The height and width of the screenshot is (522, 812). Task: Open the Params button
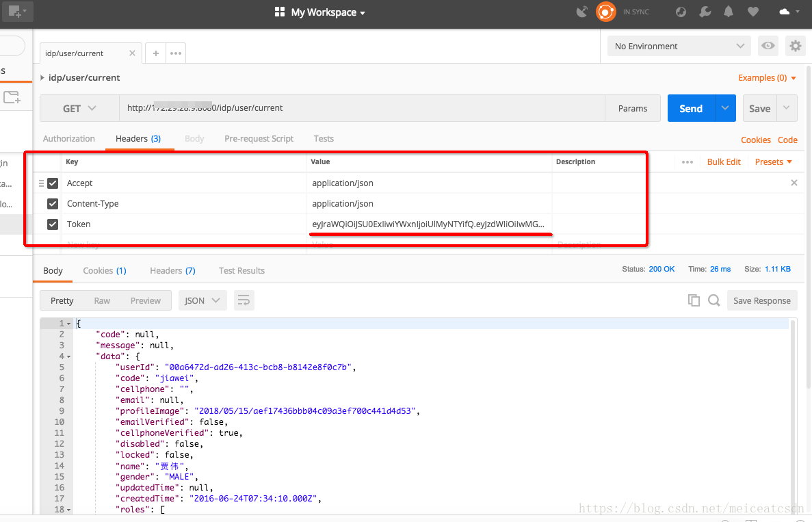click(632, 108)
